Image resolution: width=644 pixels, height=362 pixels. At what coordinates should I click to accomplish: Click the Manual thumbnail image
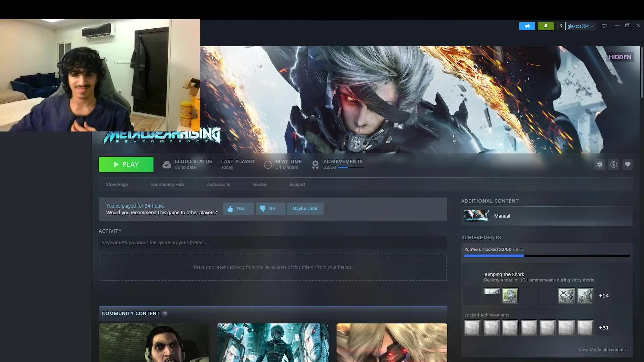point(476,216)
